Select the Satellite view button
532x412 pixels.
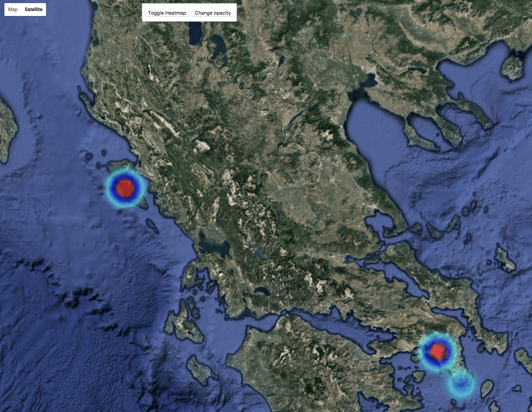(34, 10)
